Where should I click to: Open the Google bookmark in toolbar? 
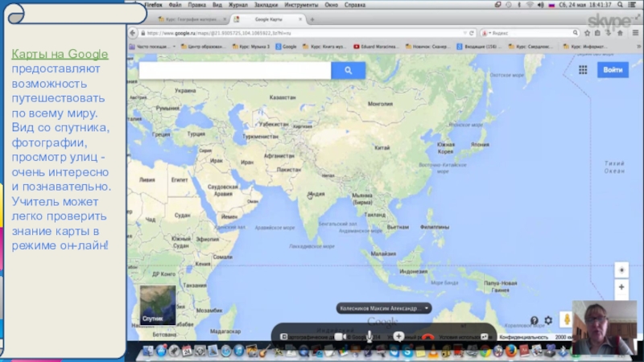pos(286,47)
